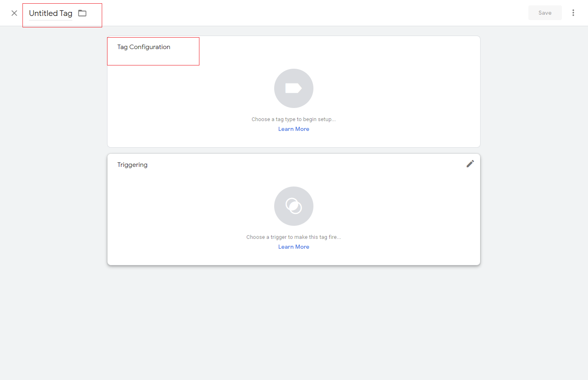588x380 pixels.
Task: Click "Choose a trigger to make this tag fire" text
Action: pyautogui.click(x=293, y=237)
